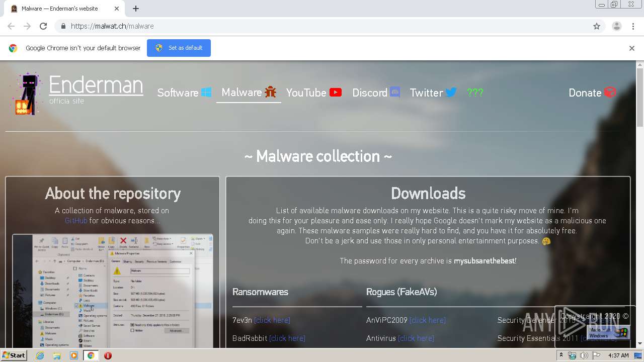Screen dimensions: 644x362
Task: Open the GitHub link in About section
Action: click(x=76, y=221)
